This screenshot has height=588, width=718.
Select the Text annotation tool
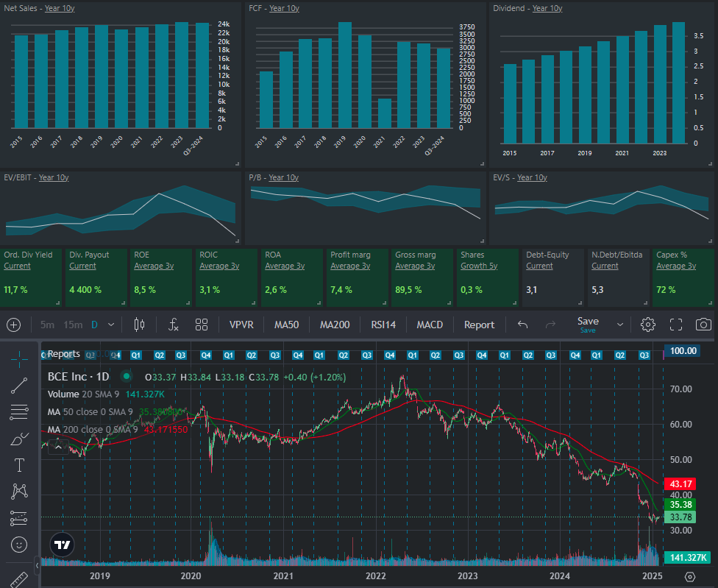(19, 465)
